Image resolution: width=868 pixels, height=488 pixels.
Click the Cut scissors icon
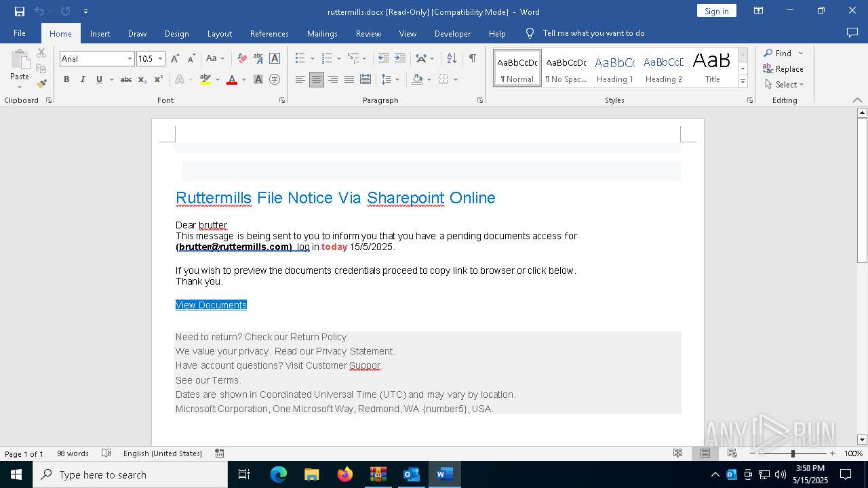[41, 53]
